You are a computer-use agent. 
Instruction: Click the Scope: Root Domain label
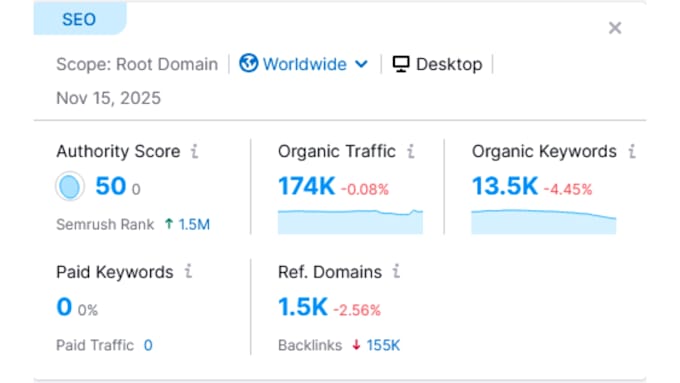pyautogui.click(x=137, y=64)
